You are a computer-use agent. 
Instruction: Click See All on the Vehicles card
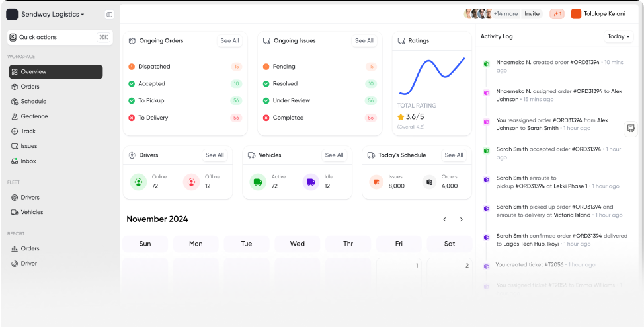[335, 155]
